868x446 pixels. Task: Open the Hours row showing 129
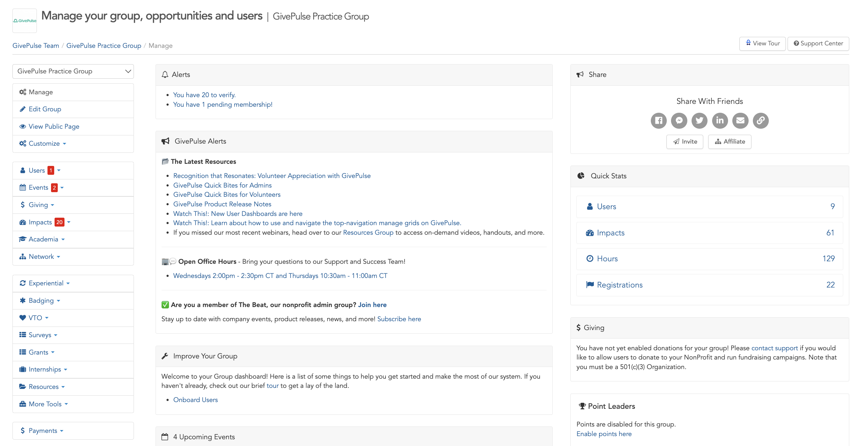tap(710, 259)
